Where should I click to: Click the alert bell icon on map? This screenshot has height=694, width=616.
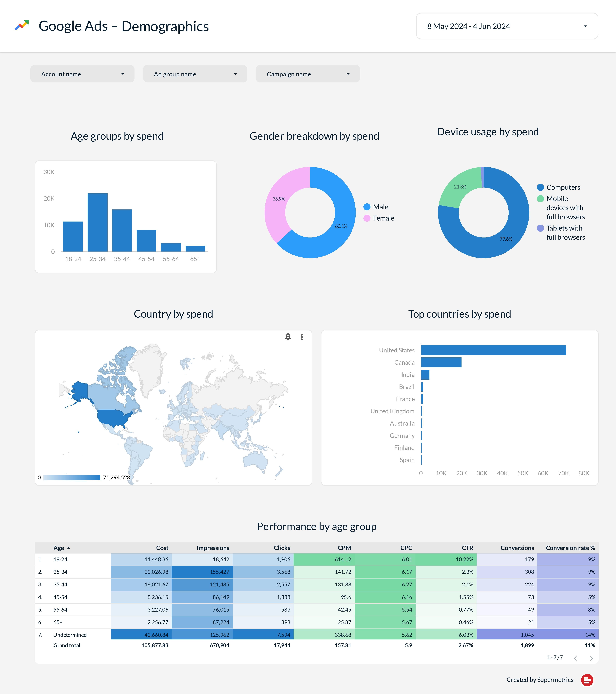[288, 337]
